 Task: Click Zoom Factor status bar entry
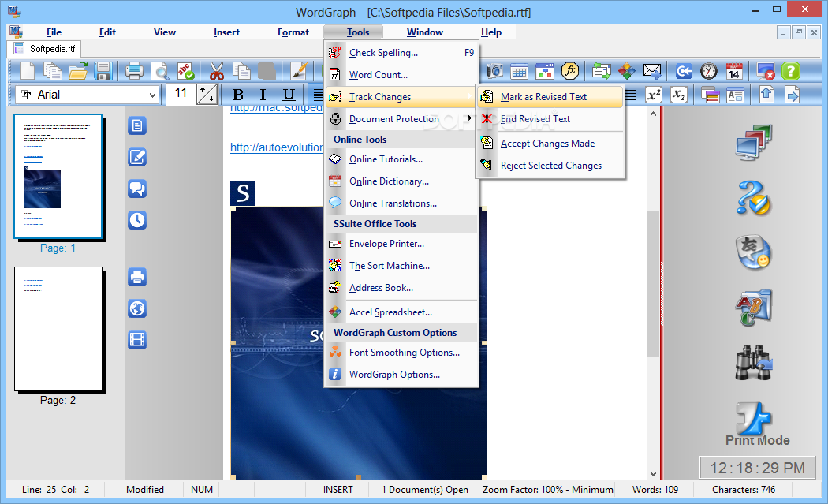(547, 490)
